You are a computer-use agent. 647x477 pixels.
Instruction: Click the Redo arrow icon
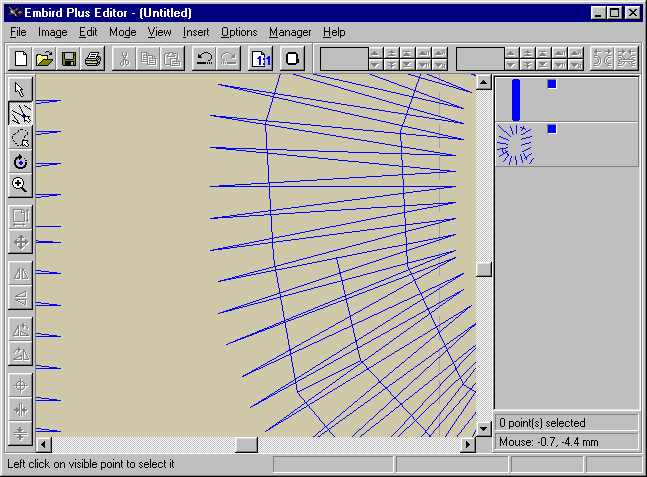point(229,59)
